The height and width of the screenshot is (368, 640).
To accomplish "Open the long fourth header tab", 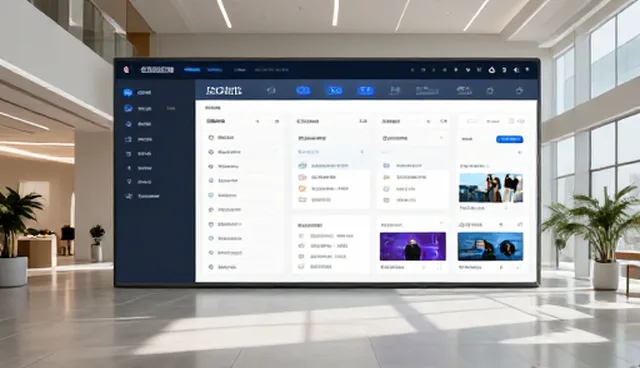I will tap(272, 70).
